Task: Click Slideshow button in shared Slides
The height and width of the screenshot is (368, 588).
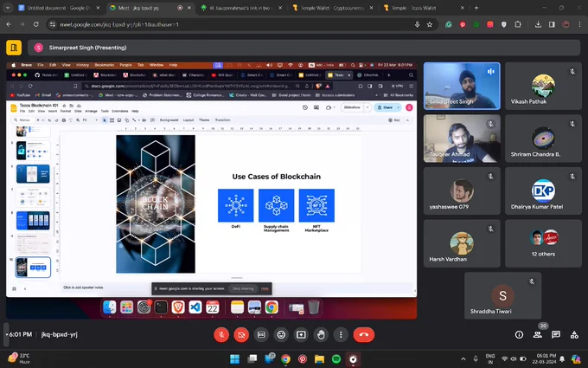Action: 352,107
